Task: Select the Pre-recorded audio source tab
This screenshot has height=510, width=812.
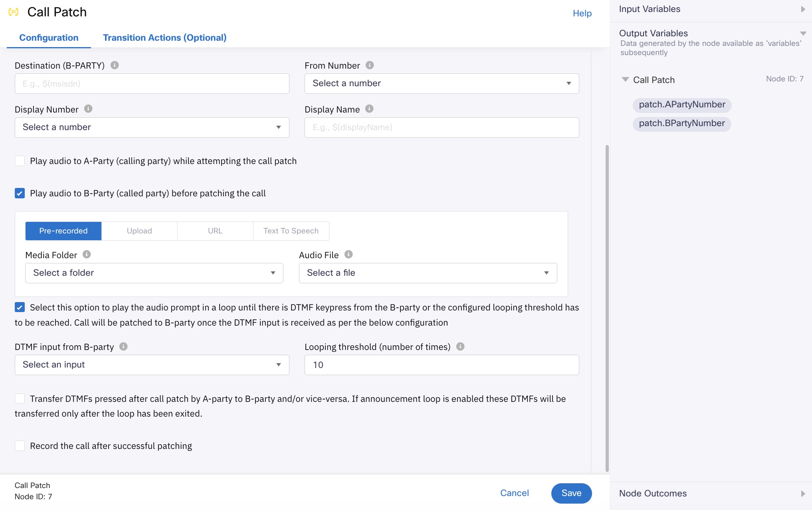Action: pos(63,231)
